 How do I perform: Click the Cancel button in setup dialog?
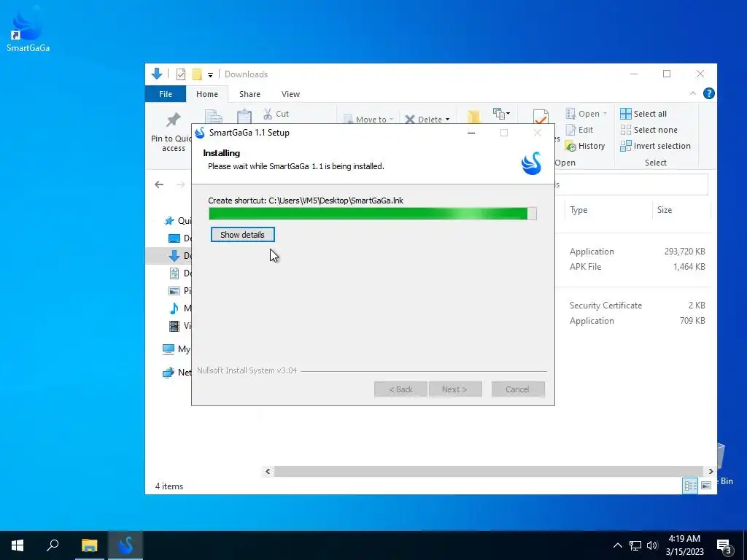tap(518, 389)
